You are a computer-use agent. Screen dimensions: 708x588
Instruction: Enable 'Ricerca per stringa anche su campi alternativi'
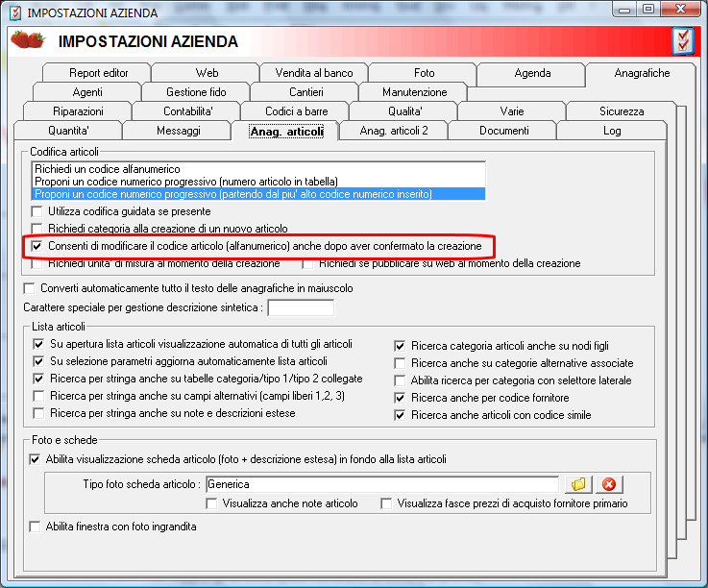[x=38, y=396]
